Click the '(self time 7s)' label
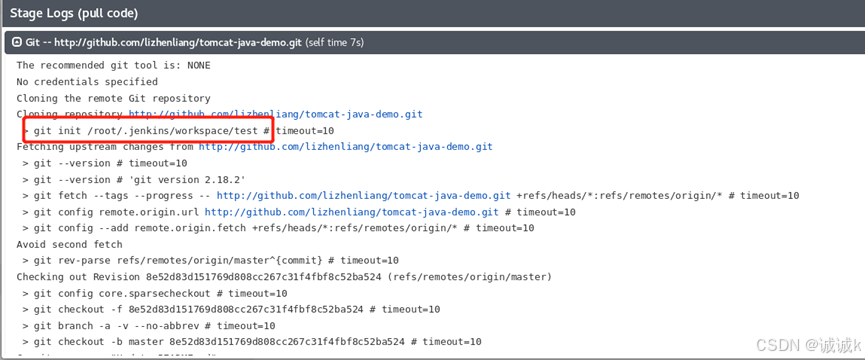 (334, 42)
